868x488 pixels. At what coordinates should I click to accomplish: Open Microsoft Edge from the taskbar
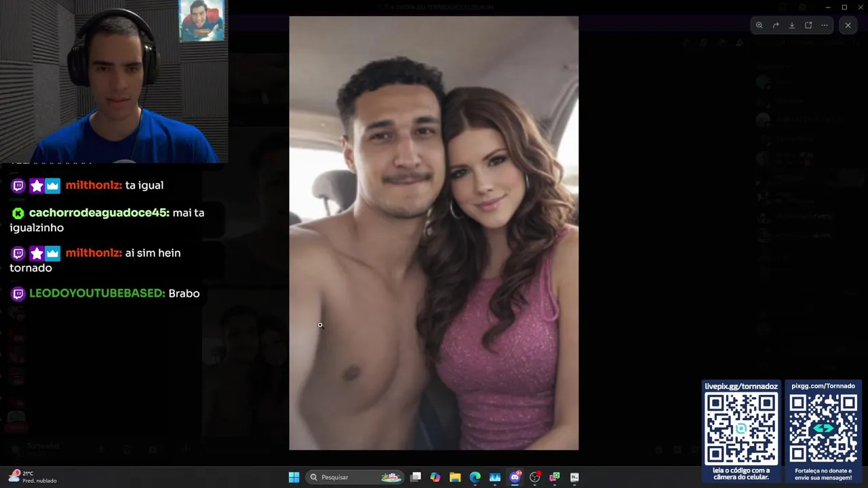coord(475,477)
